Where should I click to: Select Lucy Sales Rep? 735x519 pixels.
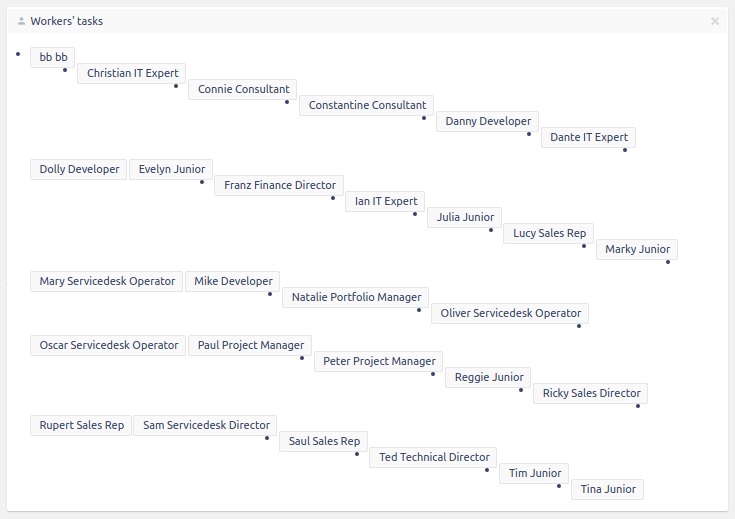click(x=549, y=233)
